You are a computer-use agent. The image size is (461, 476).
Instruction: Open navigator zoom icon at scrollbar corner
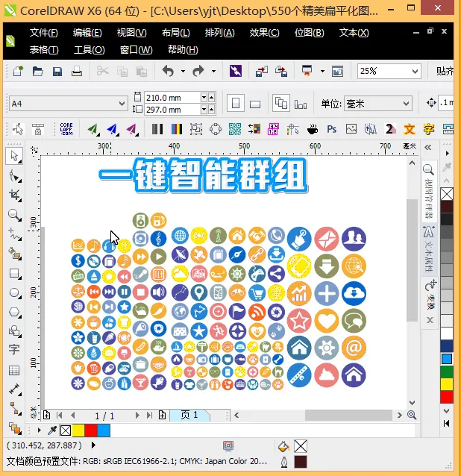click(412, 415)
